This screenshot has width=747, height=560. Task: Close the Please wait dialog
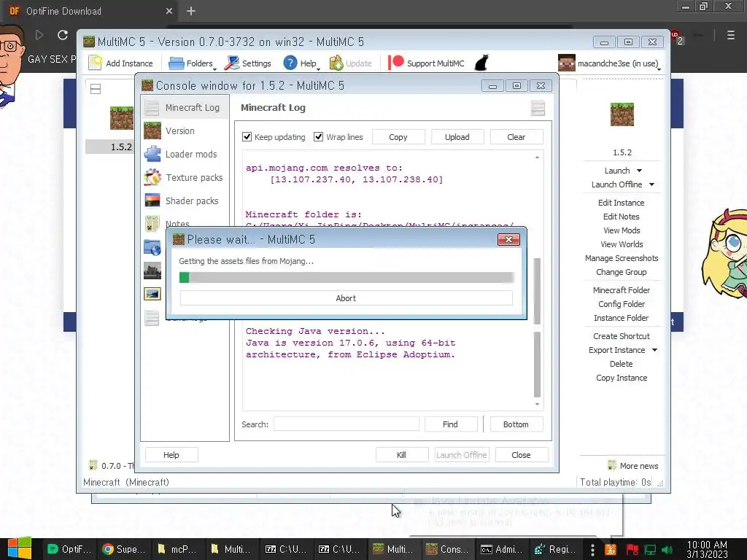pos(508,239)
